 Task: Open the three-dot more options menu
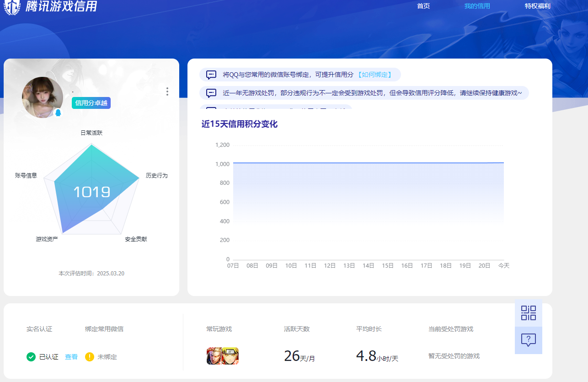pyautogui.click(x=167, y=91)
